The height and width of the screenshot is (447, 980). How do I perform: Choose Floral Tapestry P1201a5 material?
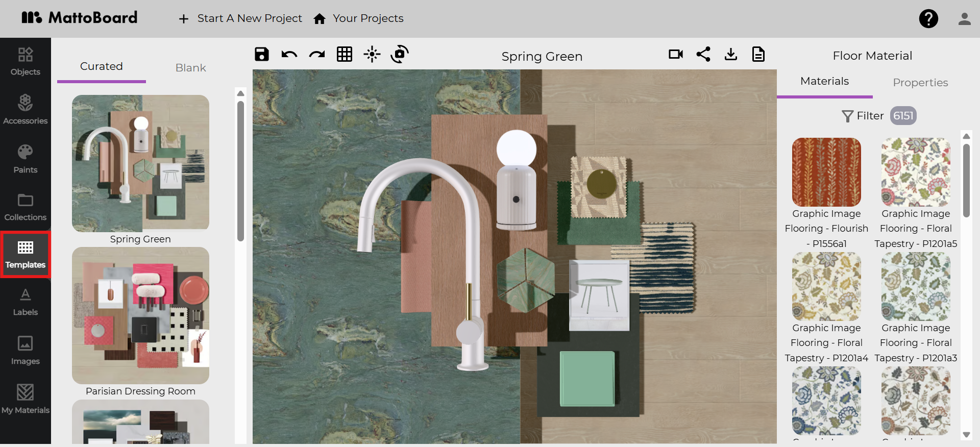pos(916,172)
